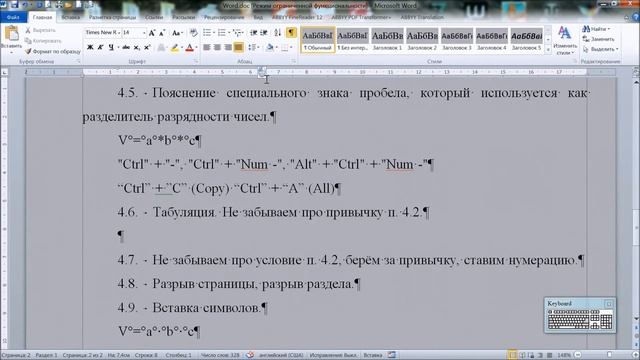The width and height of the screenshot is (640, 360).
Task: Click Найти (Find) button
Action: tap(596, 29)
